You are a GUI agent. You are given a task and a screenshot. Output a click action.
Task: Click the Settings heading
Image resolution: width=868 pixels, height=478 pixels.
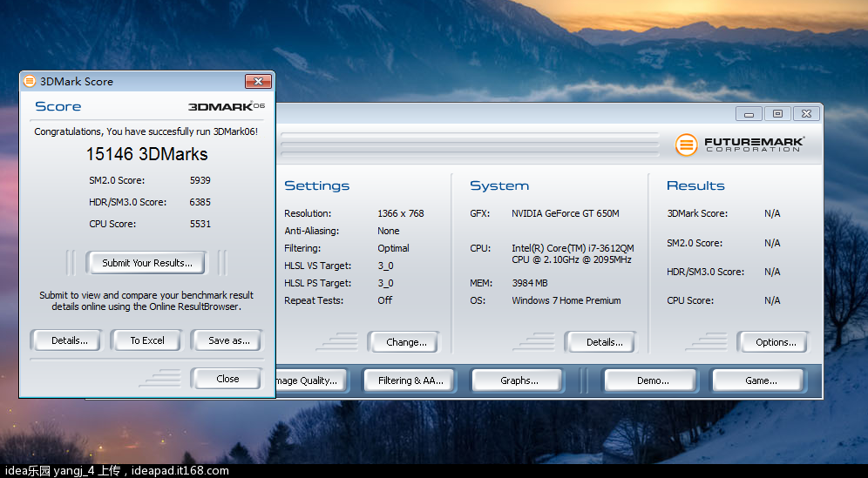tap(316, 186)
